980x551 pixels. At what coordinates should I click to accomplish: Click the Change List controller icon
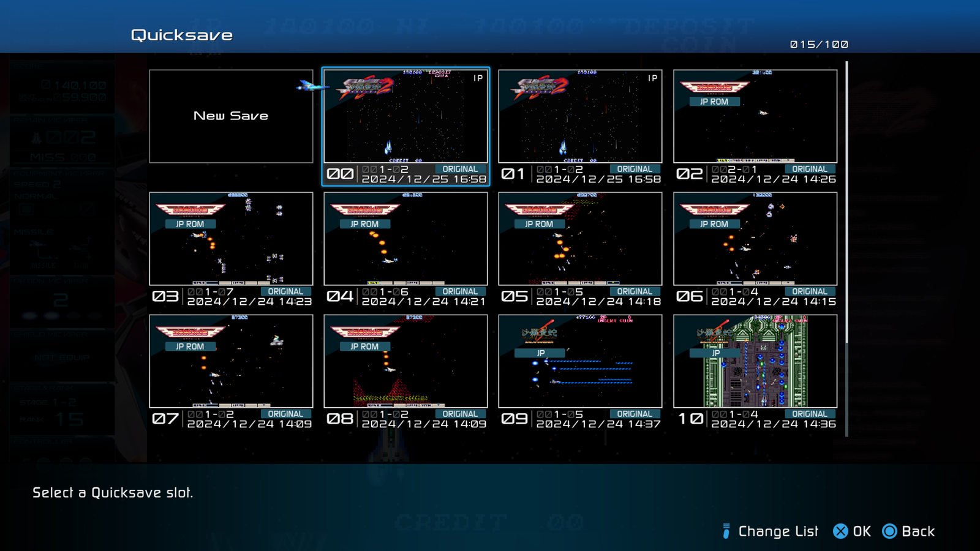(x=726, y=531)
